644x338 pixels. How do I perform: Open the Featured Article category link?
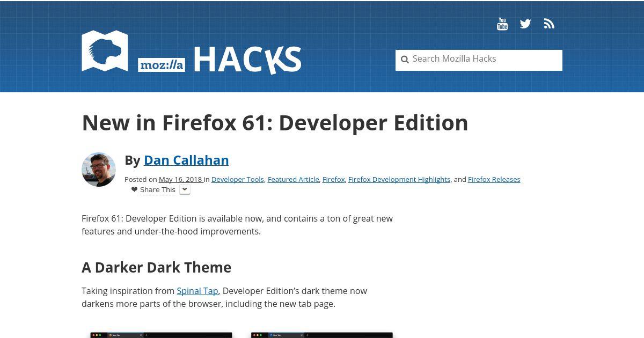tap(294, 179)
